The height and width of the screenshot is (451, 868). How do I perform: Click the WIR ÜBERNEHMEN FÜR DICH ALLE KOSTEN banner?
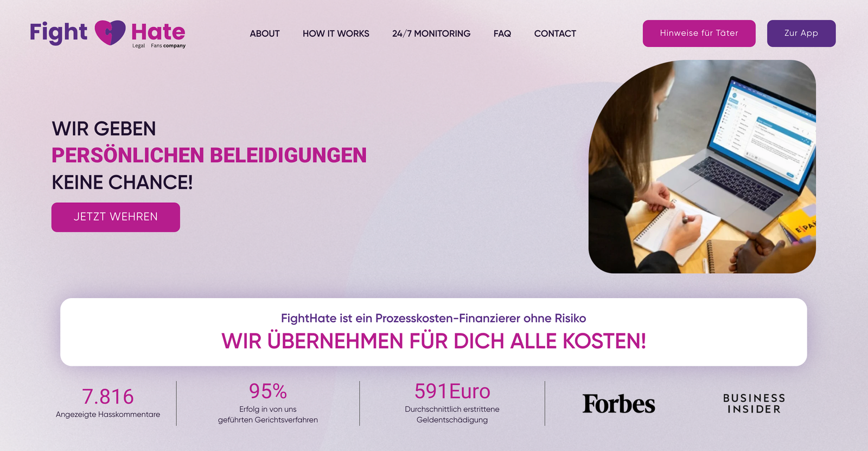433,341
